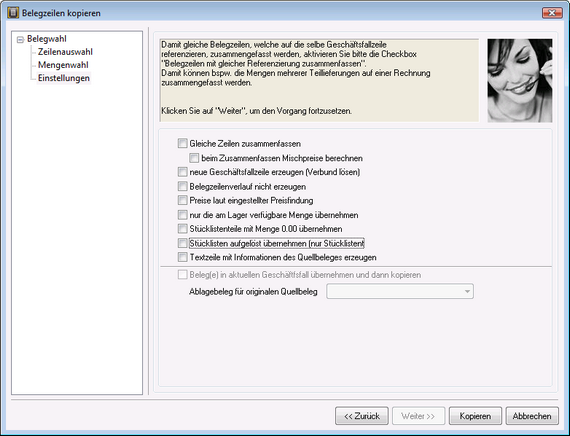
Task: Enable Preise laut eingestellter Preisfindung
Action: tap(182, 200)
